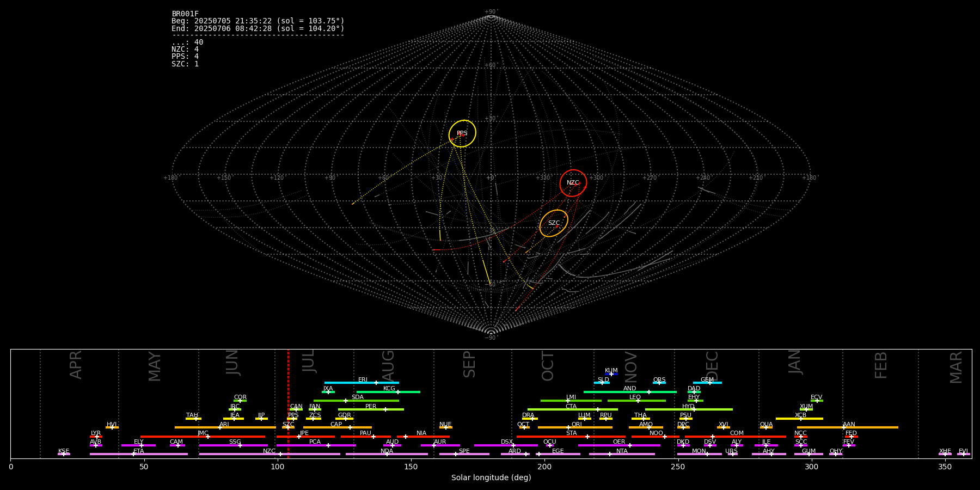Select the SSG shower label in timeline
Screen dimensions: 980x490
[x=235, y=442]
